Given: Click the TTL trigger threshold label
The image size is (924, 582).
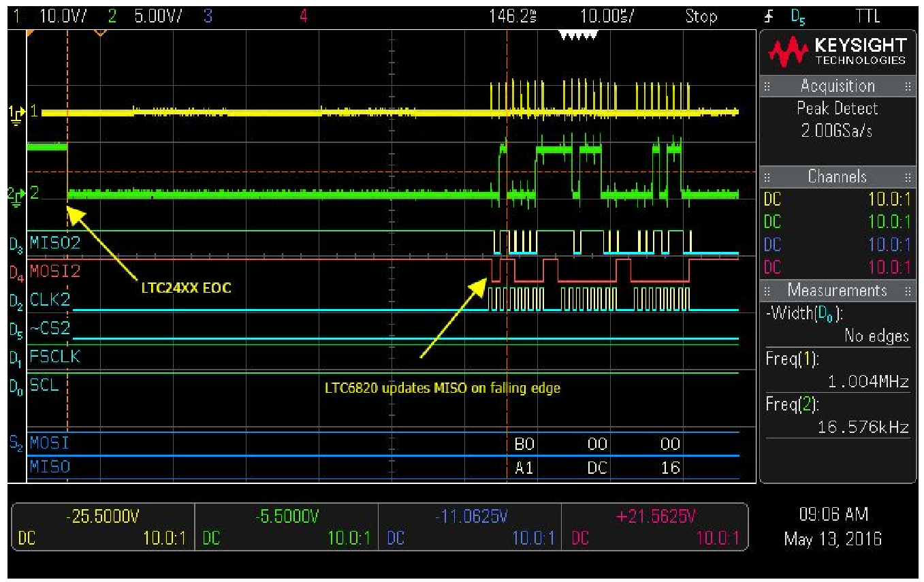Looking at the screenshot, I should pyautogui.click(x=867, y=16).
